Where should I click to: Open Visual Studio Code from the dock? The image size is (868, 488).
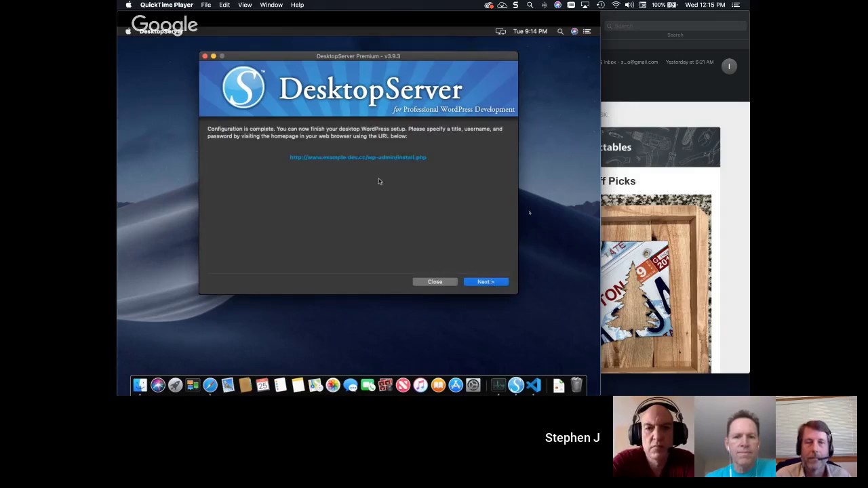point(534,386)
